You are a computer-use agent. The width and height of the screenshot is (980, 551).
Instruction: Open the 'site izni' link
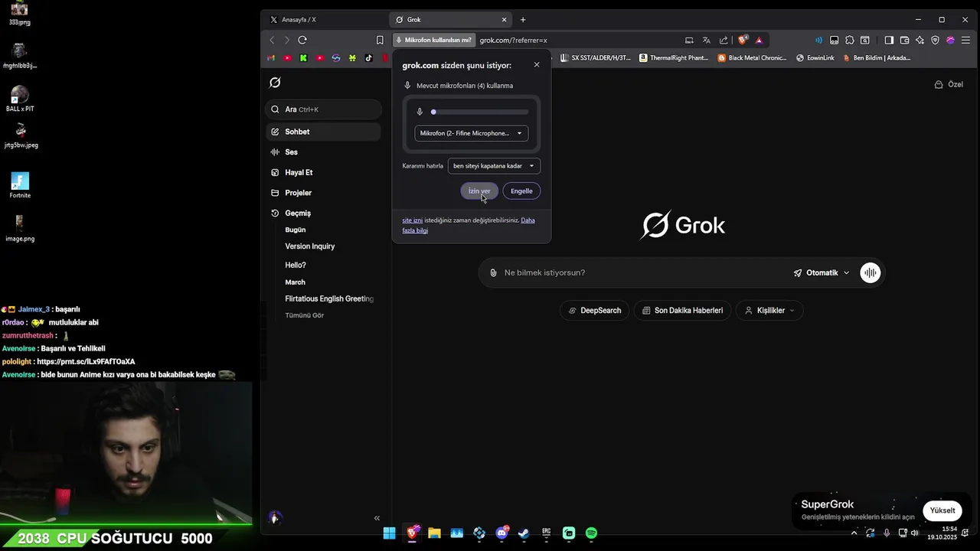[413, 220]
